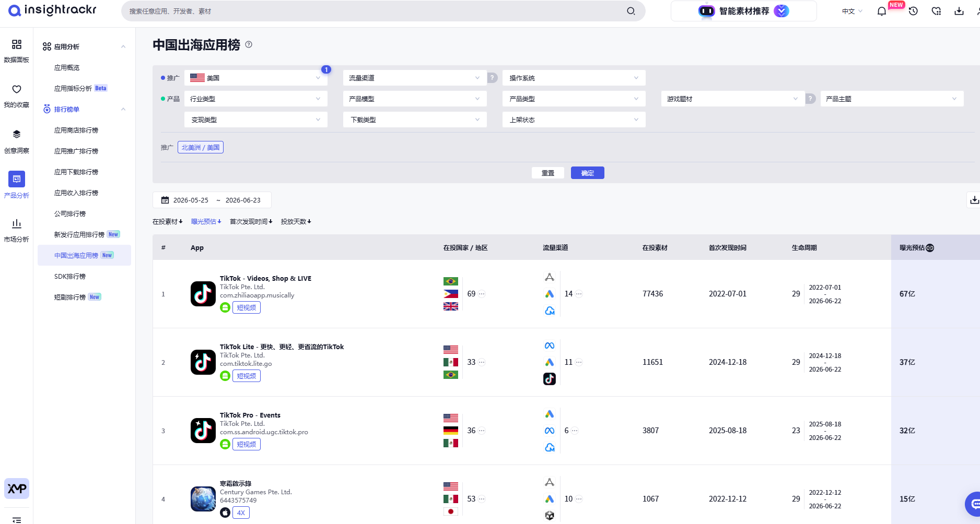Image resolution: width=980 pixels, height=524 pixels.
Task: Click the TikTok Lite app icon
Action: tap(203, 362)
